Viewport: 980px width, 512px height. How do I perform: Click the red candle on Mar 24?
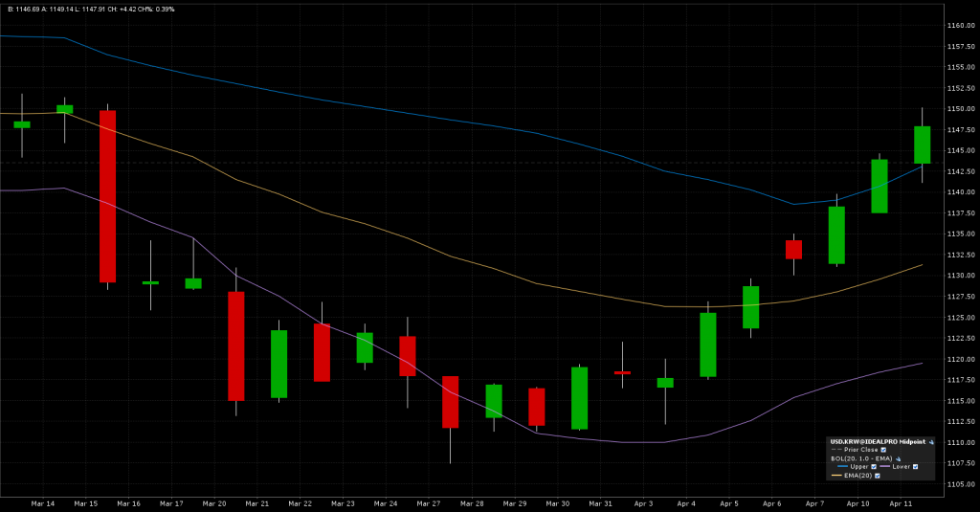coord(408,356)
